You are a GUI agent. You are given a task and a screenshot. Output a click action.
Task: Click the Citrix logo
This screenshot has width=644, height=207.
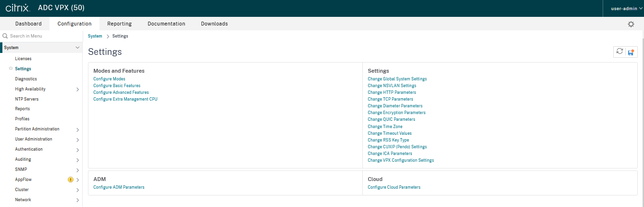18,8
